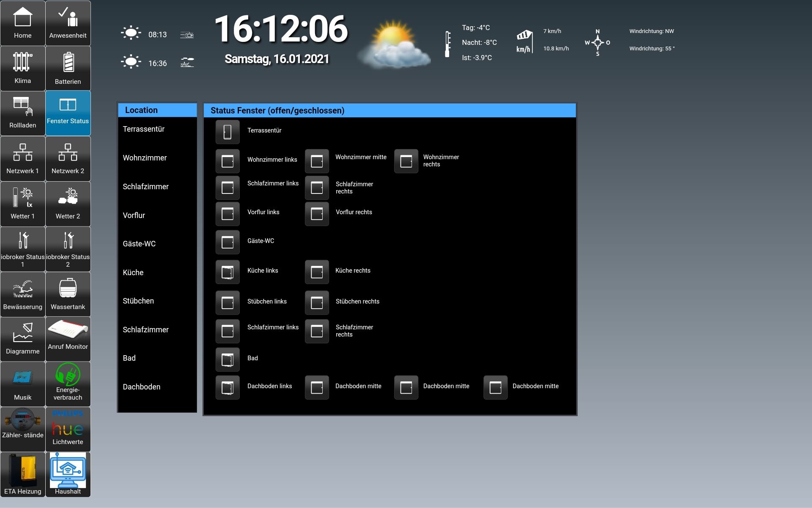Switch to the Netzwerk 2 page
The width and height of the screenshot is (812, 508).
tap(68, 159)
